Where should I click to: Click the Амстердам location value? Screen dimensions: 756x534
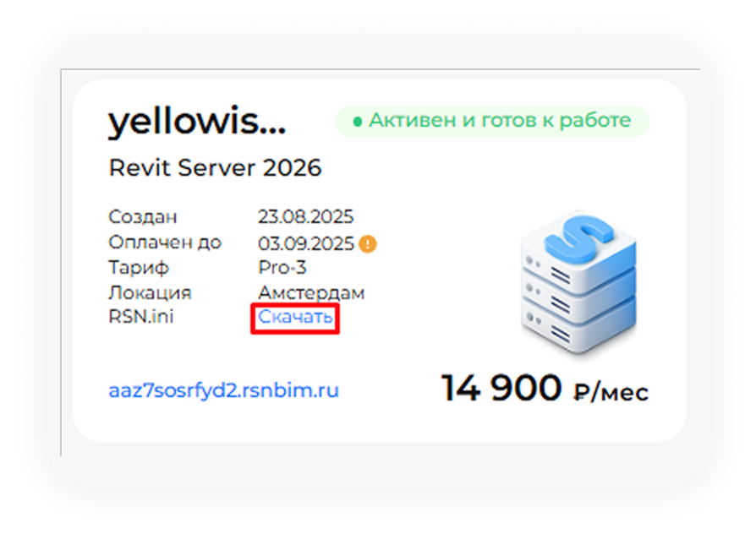pos(311,293)
